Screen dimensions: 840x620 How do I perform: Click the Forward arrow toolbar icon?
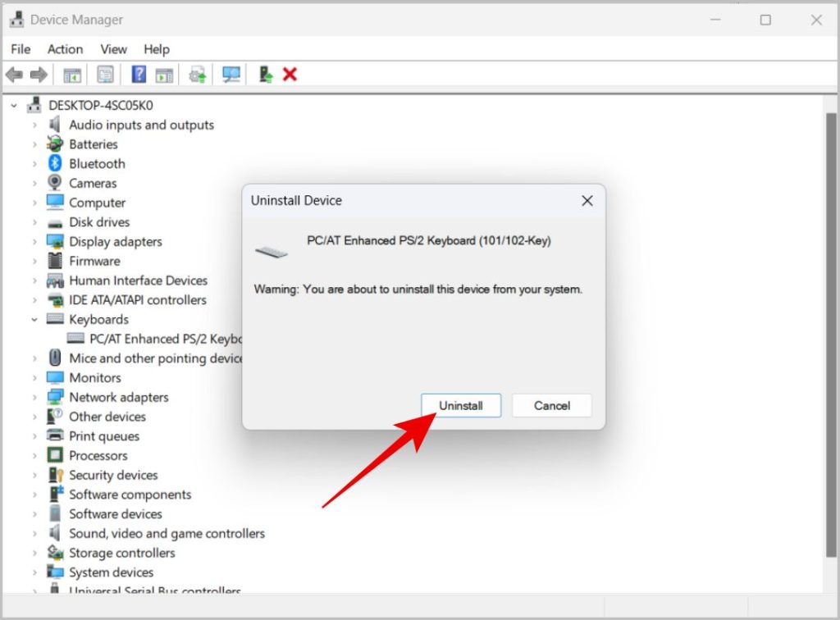(39, 75)
